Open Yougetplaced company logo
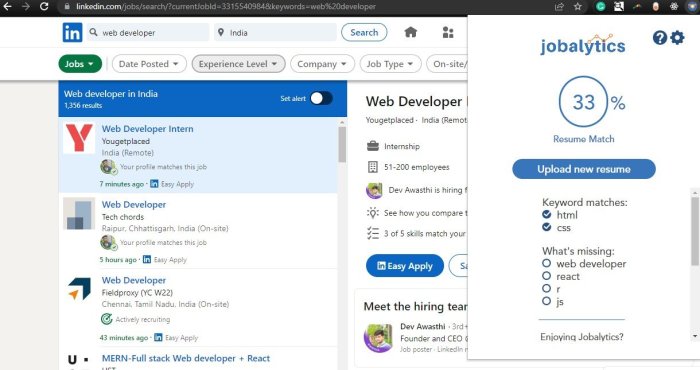This screenshot has height=370, width=700. pos(79,138)
